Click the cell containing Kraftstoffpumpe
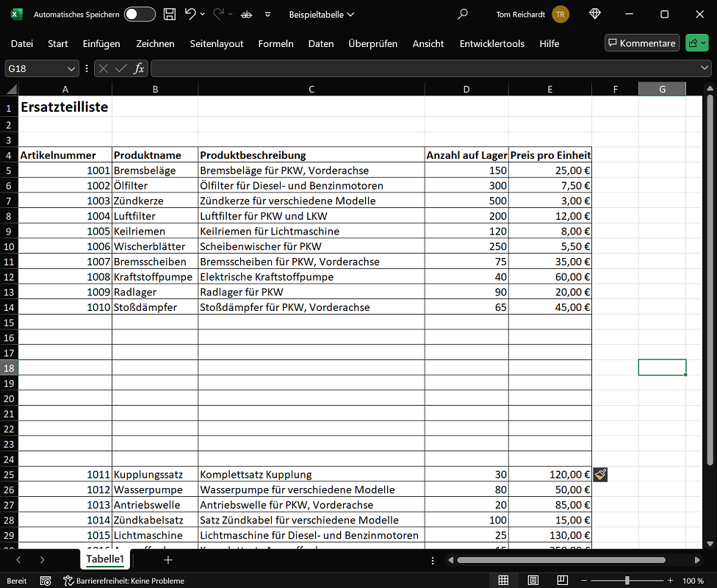This screenshot has width=717, height=588. pyautogui.click(x=155, y=277)
